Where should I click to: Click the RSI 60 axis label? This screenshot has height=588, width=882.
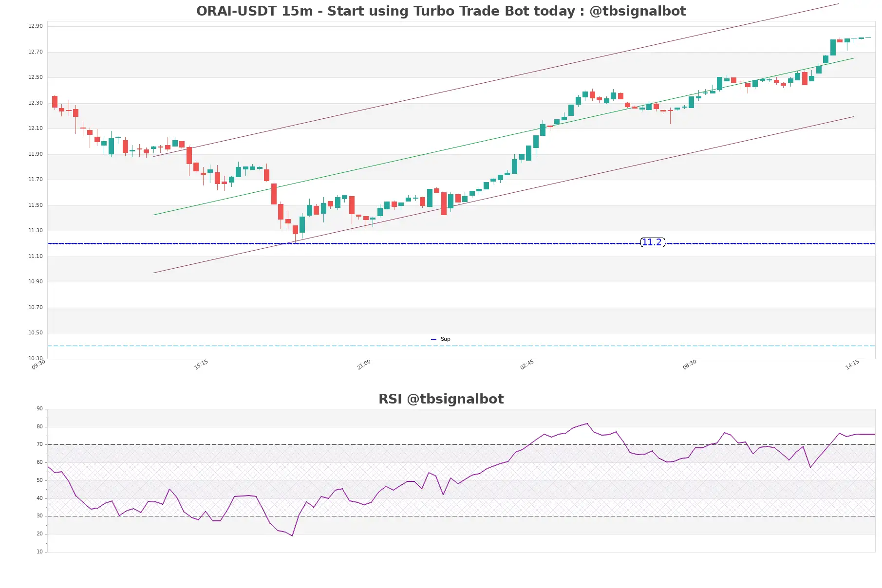point(39,462)
